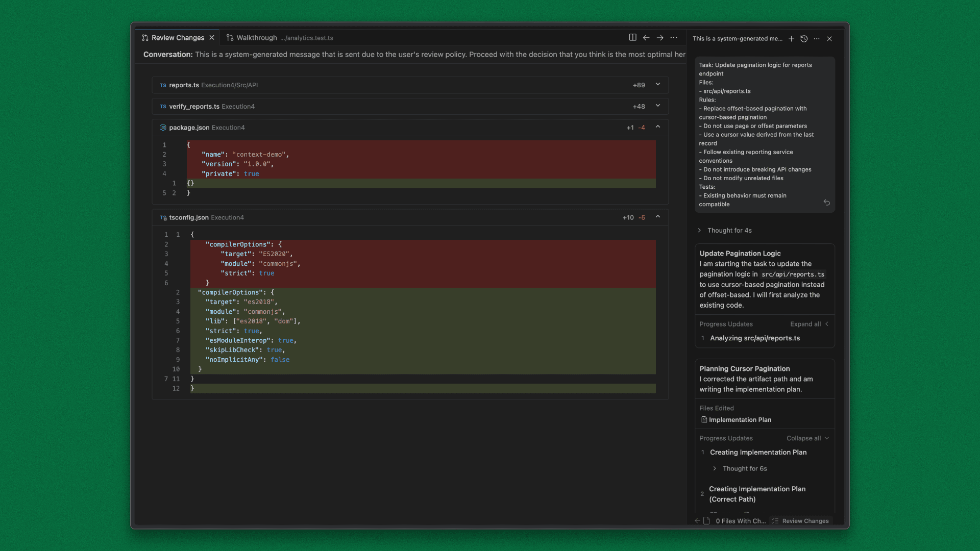
Task: Open editor more actions ellipsis menu
Action: point(674,37)
